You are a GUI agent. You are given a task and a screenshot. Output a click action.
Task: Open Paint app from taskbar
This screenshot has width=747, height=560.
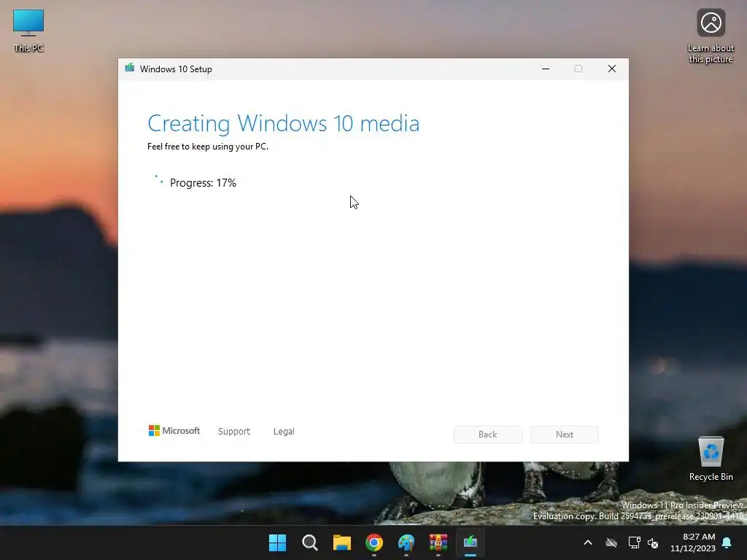406,542
